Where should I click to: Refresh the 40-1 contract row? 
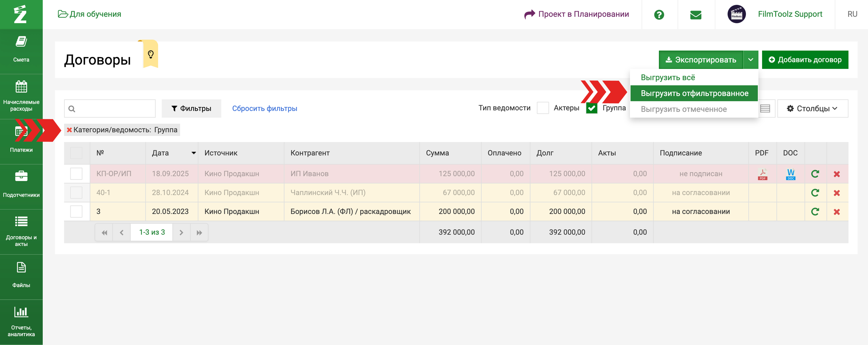click(815, 193)
